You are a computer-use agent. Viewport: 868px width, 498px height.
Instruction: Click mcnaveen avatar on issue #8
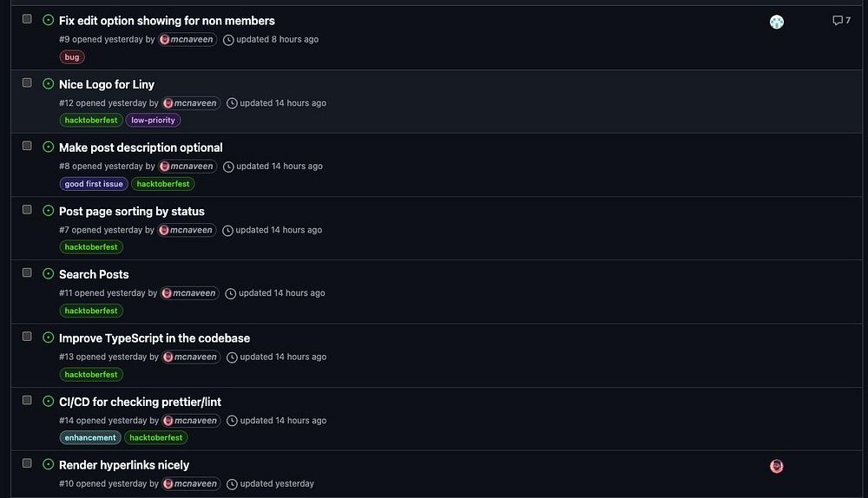[165, 167]
